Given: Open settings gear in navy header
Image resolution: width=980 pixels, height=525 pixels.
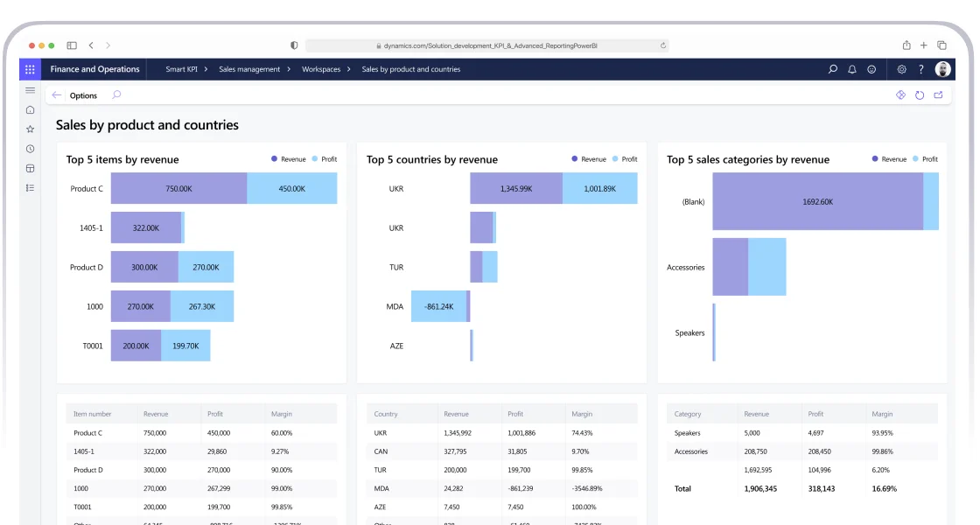Looking at the screenshot, I should 902,69.
